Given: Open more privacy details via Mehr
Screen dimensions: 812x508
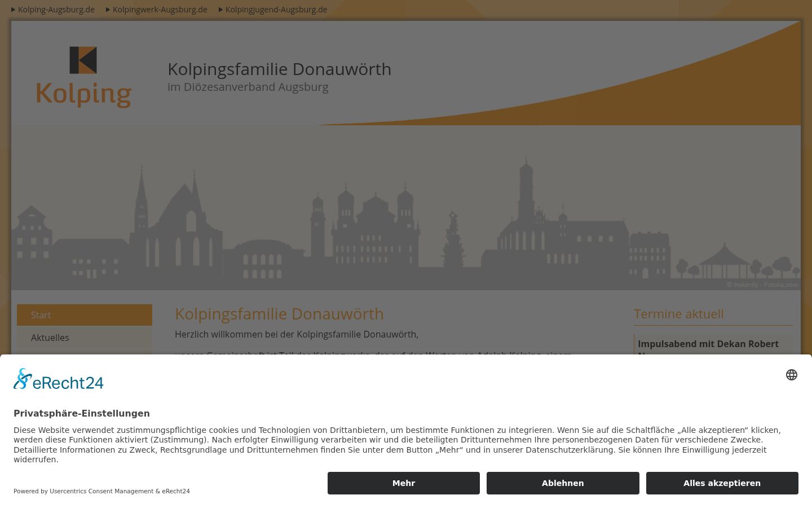Looking at the screenshot, I should pyautogui.click(x=404, y=483).
